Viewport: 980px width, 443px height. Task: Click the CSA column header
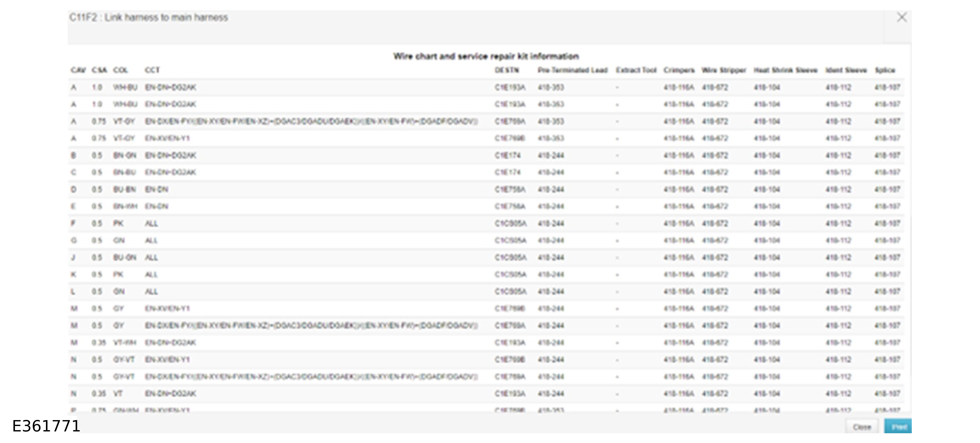pyautogui.click(x=99, y=70)
